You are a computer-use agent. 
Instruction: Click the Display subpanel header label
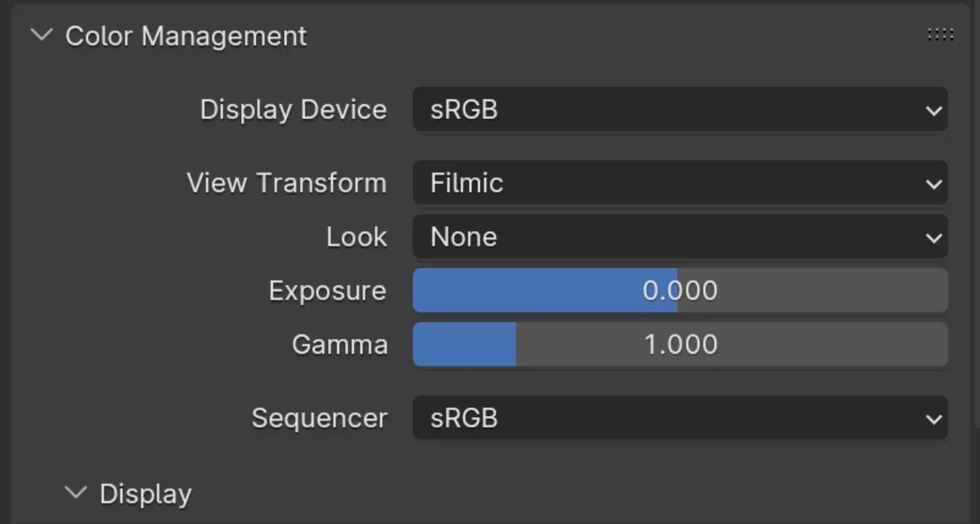(x=146, y=495)
